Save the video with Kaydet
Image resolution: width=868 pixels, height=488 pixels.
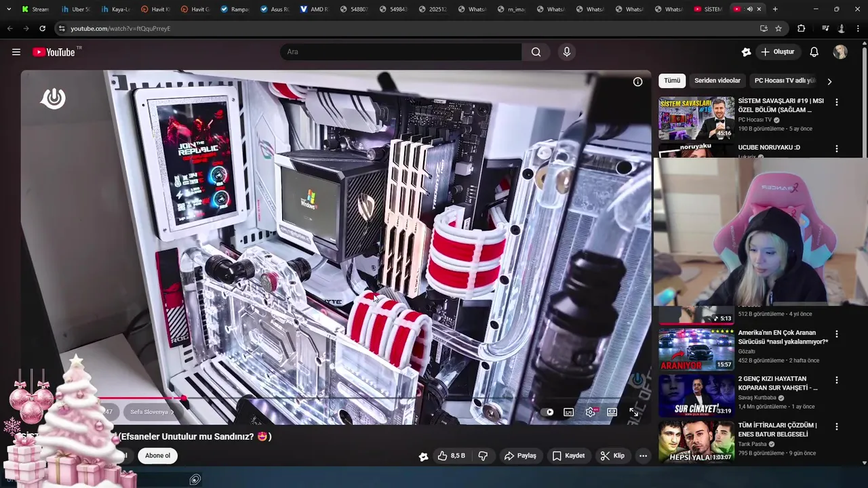[x=568, y=456]
